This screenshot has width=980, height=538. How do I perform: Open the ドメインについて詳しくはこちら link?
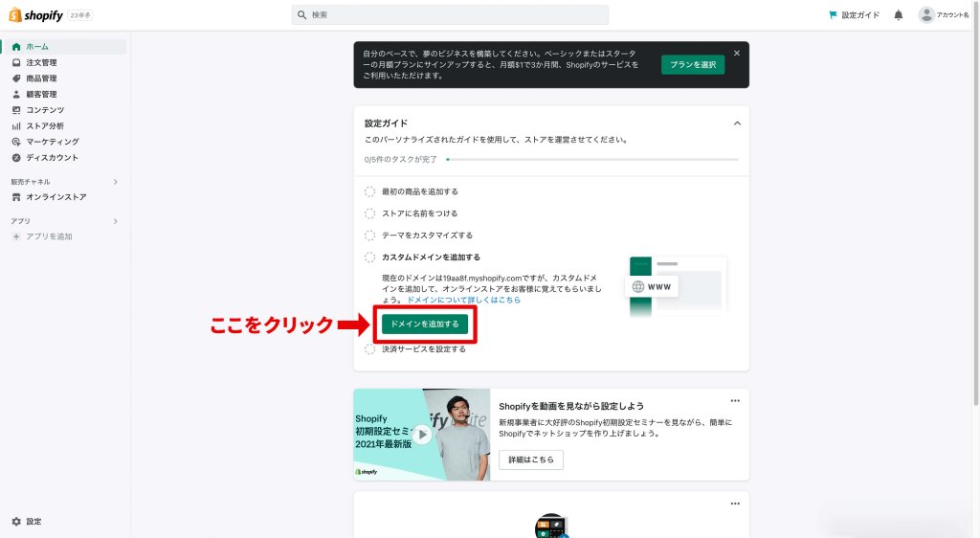[x=464, y=300]
